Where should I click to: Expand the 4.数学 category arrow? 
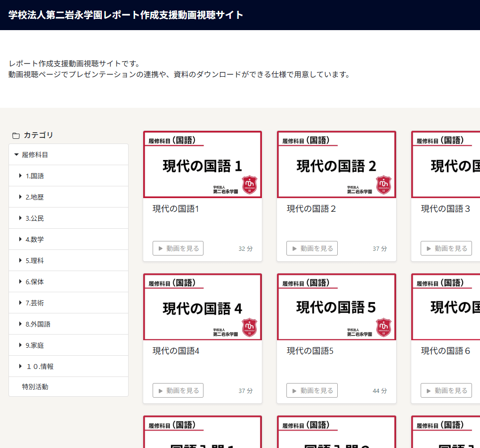coord(20,239)
